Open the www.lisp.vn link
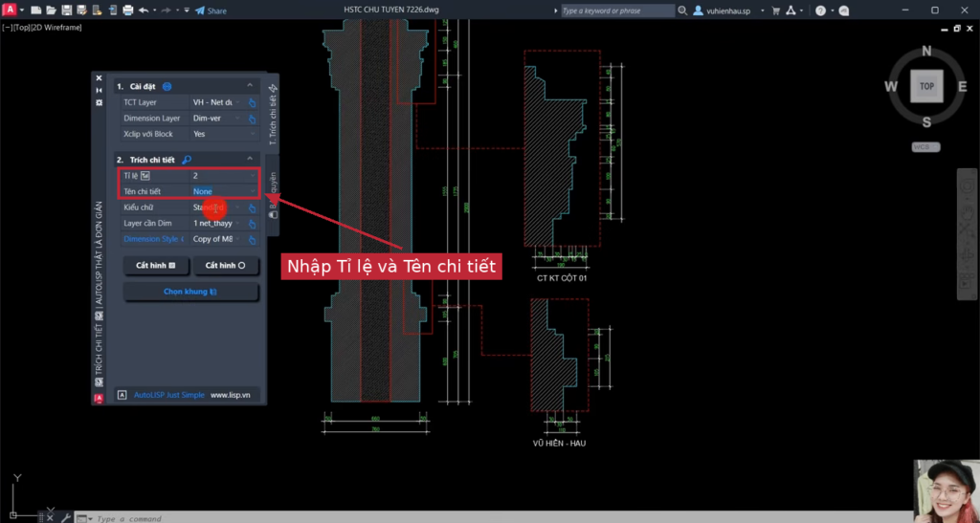 [230, 395]
